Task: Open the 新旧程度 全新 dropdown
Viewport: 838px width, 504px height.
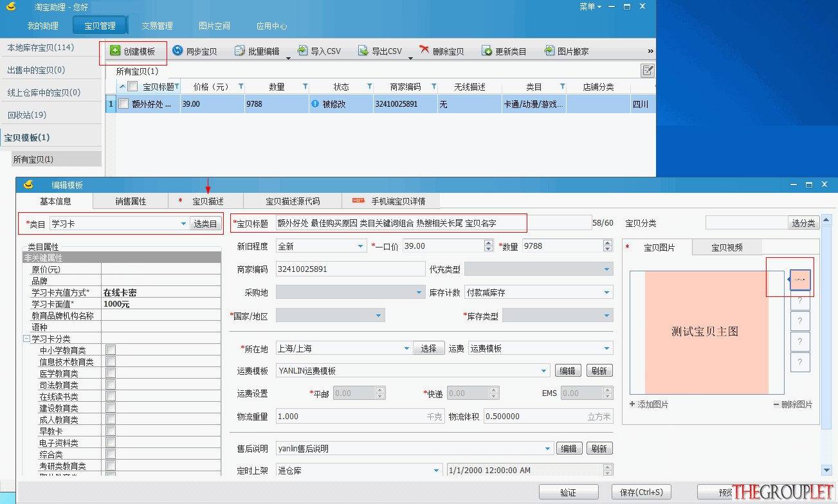Action: tap(361, 246)
